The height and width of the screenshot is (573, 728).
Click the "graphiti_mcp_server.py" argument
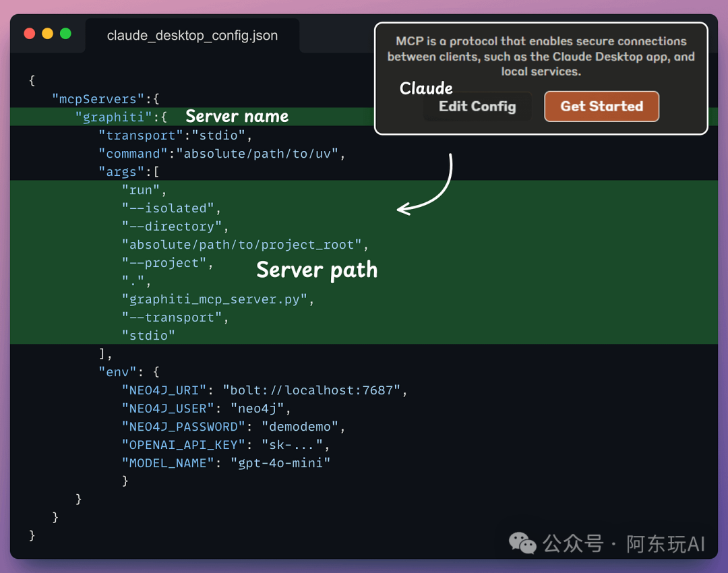pos(214,299)
